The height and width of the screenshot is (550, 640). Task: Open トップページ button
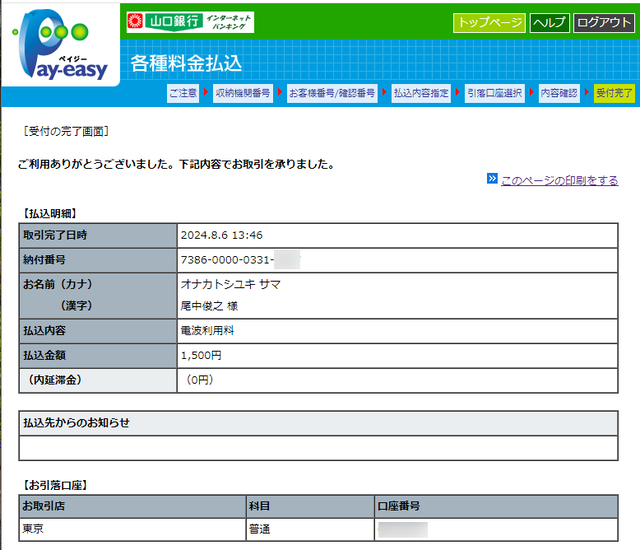tap(489, 22)
